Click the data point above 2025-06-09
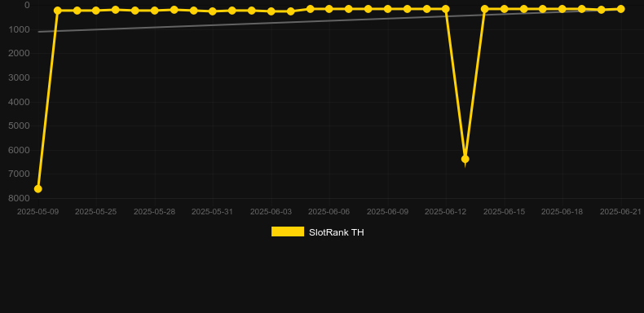The height and width of the screenshot is (313, 644). (387, 9)
